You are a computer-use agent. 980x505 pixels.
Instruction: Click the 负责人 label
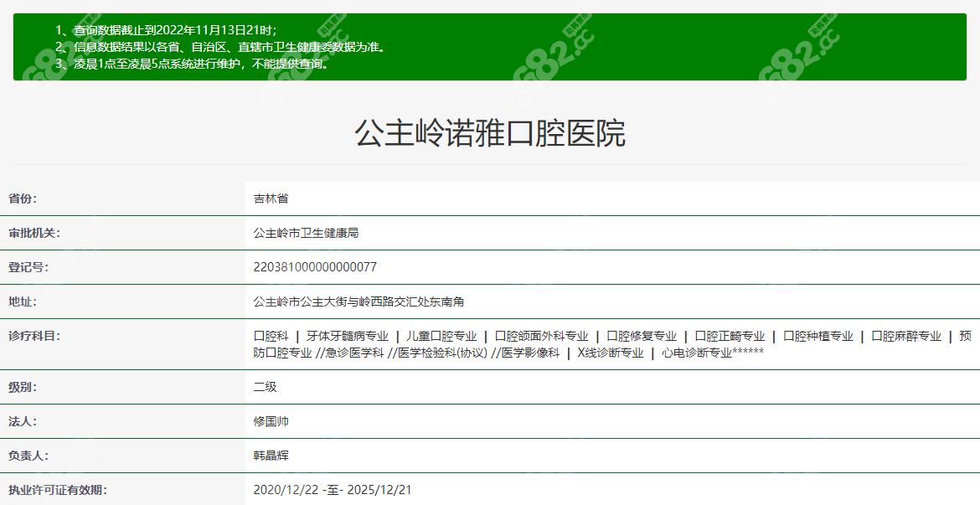tap(28, 456)
